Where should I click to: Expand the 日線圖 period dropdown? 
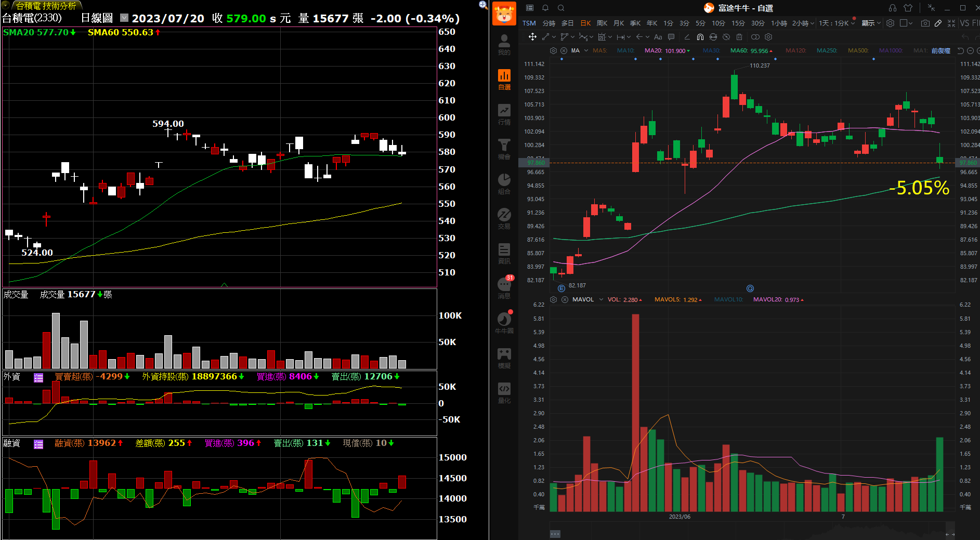click(x=124, y=18)
